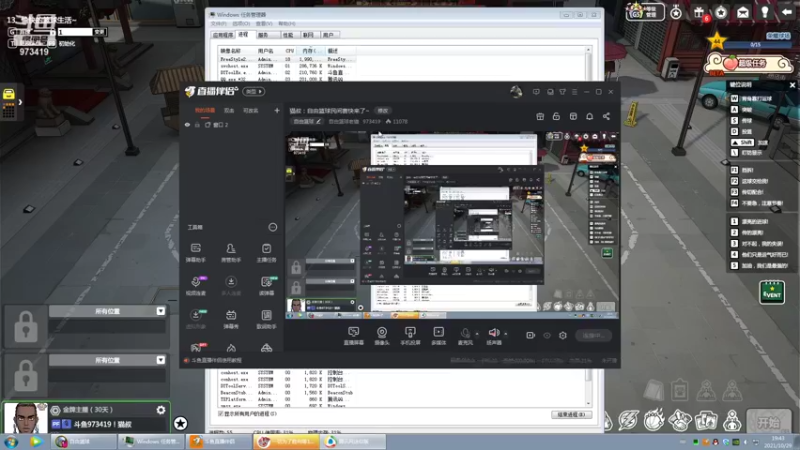This screenshot has width=800, height=450.
Task: Add a new scene with the plus button
Action: pyautogui.click(x=277, y=111)
